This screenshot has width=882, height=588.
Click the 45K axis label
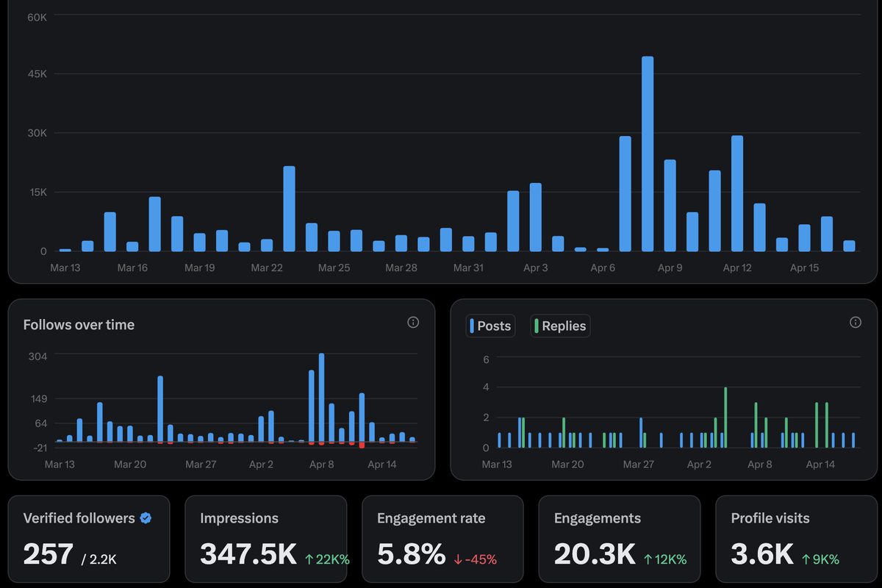37,74
